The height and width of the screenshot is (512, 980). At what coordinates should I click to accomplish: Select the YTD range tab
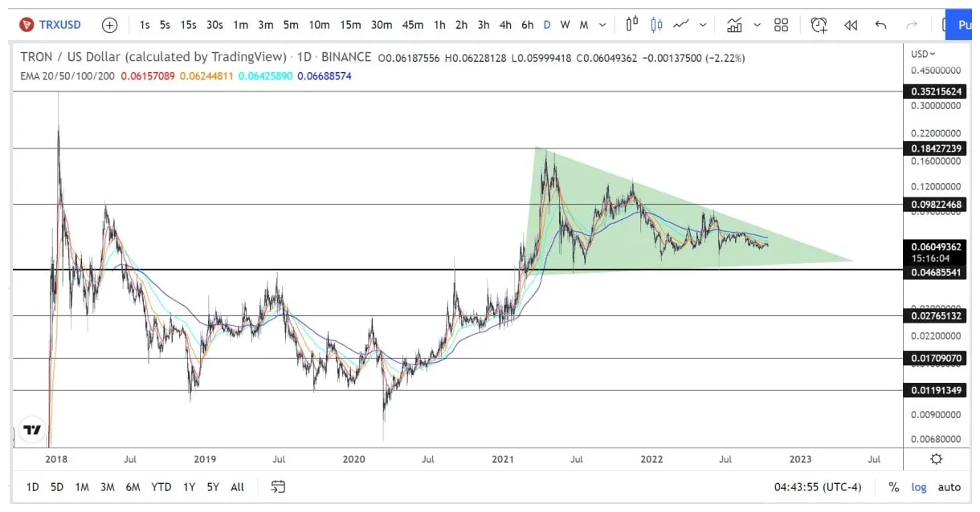161,487
